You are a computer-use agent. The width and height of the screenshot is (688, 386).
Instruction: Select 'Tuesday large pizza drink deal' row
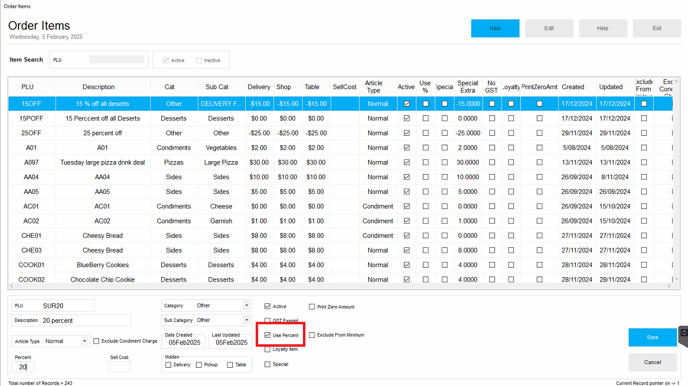[x=340, y=162]
